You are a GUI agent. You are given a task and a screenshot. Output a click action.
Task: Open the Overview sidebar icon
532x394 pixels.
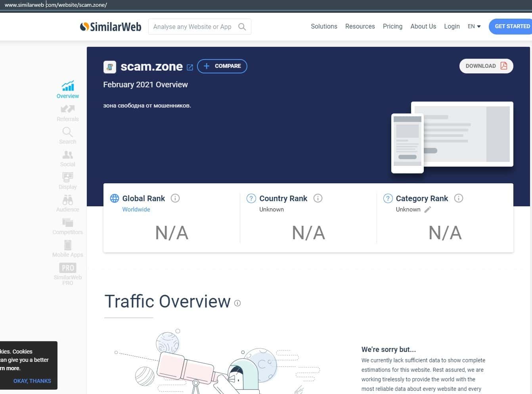coord(68,86)
